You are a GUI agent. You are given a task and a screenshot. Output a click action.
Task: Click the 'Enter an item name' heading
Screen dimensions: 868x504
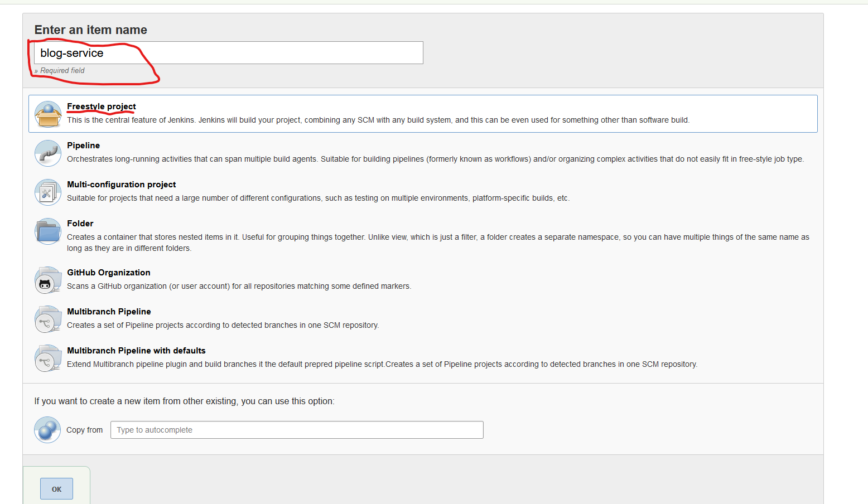[x=91, y=30]
